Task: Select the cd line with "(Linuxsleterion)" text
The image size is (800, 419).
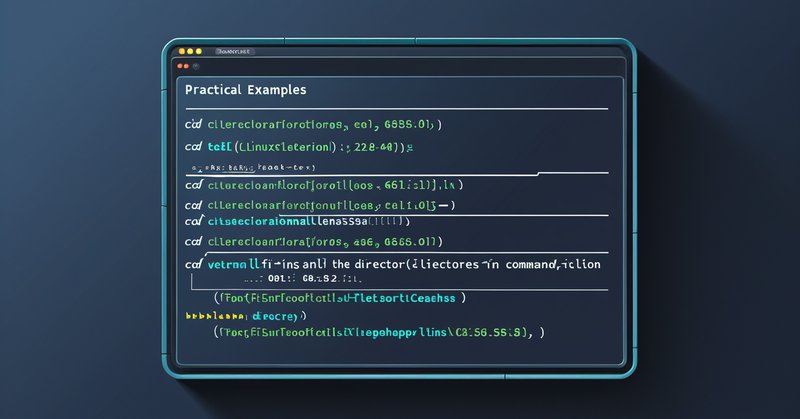Action: point(298,147)
